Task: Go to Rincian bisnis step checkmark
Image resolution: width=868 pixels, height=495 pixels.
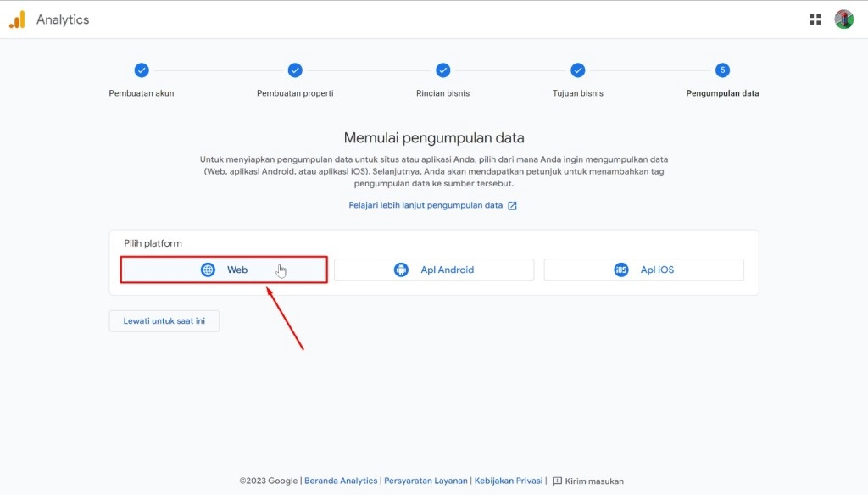Action: click(442, 70)
